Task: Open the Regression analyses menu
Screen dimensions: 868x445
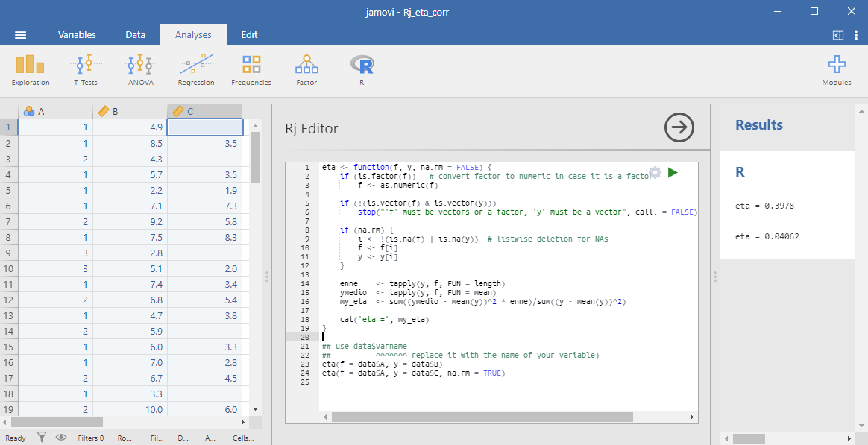Action: pyautogui.click(x=196, y=70)
